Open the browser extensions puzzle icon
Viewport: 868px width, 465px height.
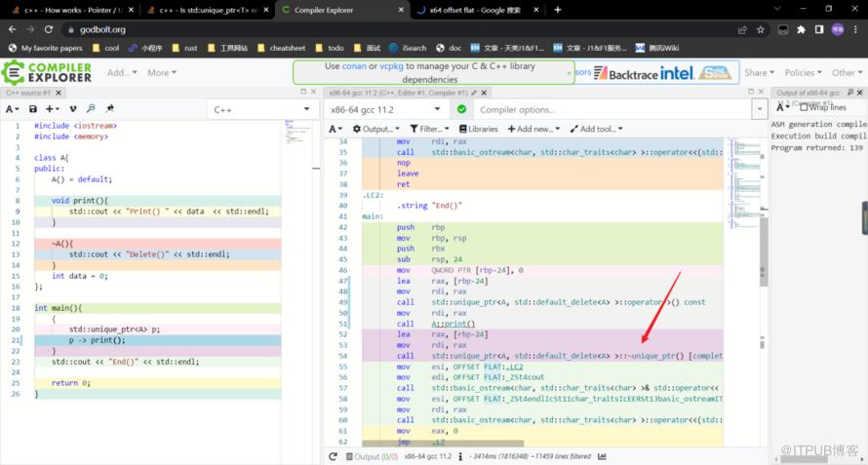pos(801,29)
